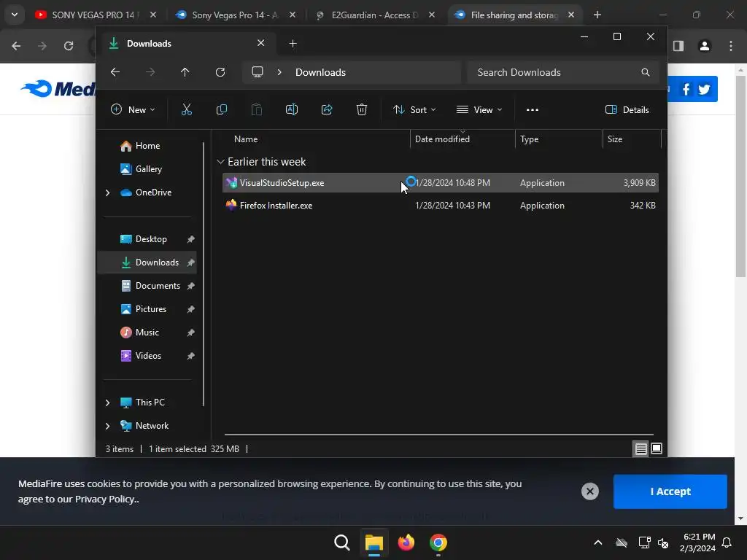Click the Share icon in the toolbar
The height and width of the screenshot is (560, 747).
click(x=327, y=110)
